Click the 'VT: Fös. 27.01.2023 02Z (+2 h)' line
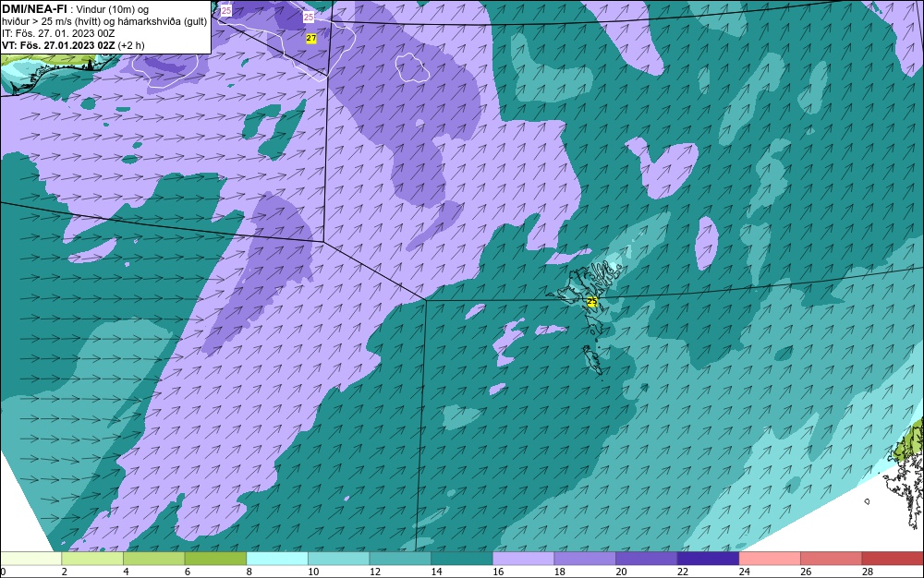This screenshot has width=924, height=578. click(x=73, y=45)
